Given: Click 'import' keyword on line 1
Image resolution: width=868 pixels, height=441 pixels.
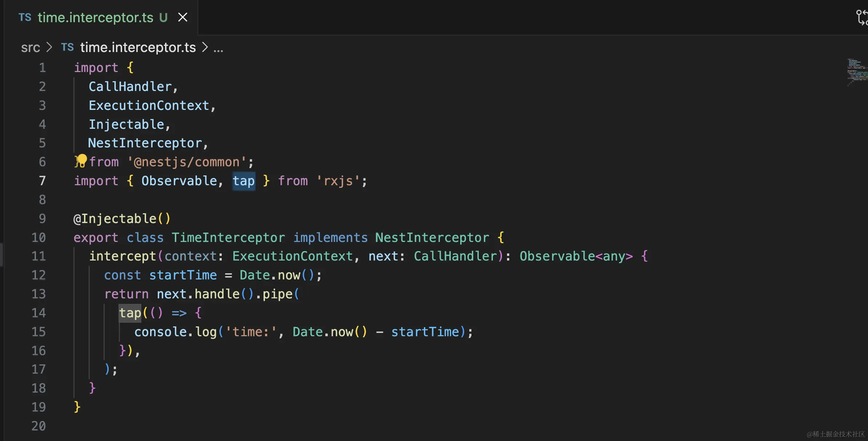Looking at the screenshot, I should 96,68.
